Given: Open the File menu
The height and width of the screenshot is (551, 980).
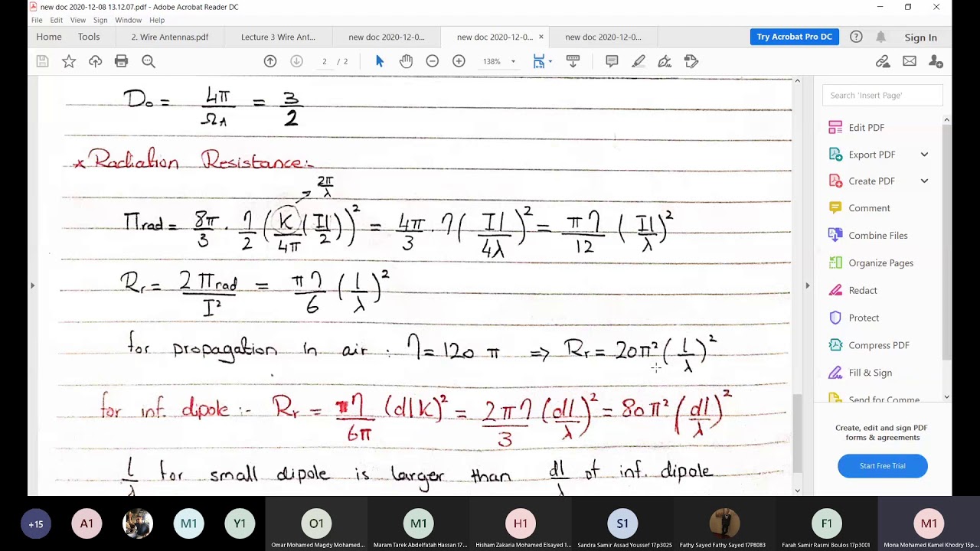Looking at the screenshot, I should (x=37, y=20).
